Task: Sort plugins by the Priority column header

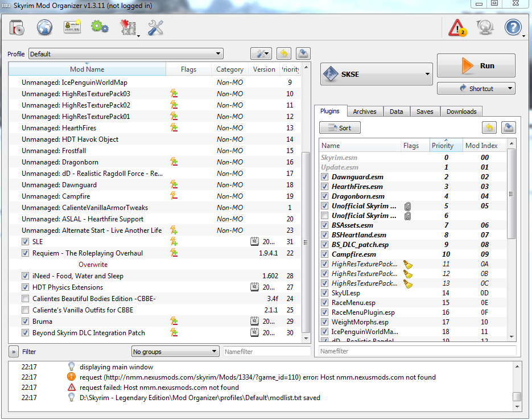Action: click(446, 146)
